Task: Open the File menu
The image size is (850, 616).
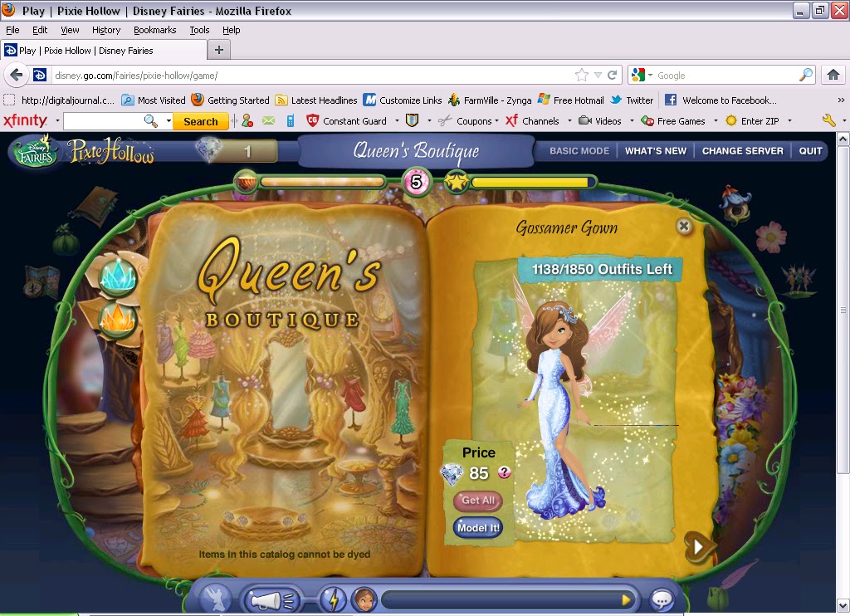Action: click(x=12, y=30)
